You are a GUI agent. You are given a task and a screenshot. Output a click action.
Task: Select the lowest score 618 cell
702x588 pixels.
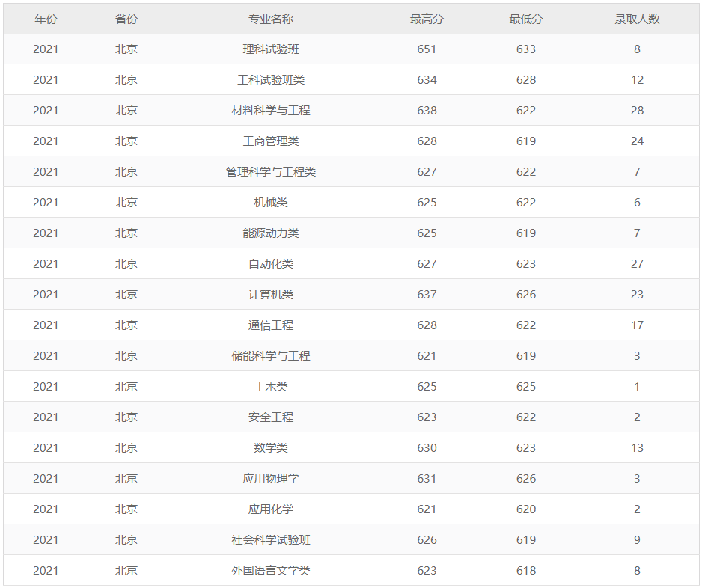point(526,571)
